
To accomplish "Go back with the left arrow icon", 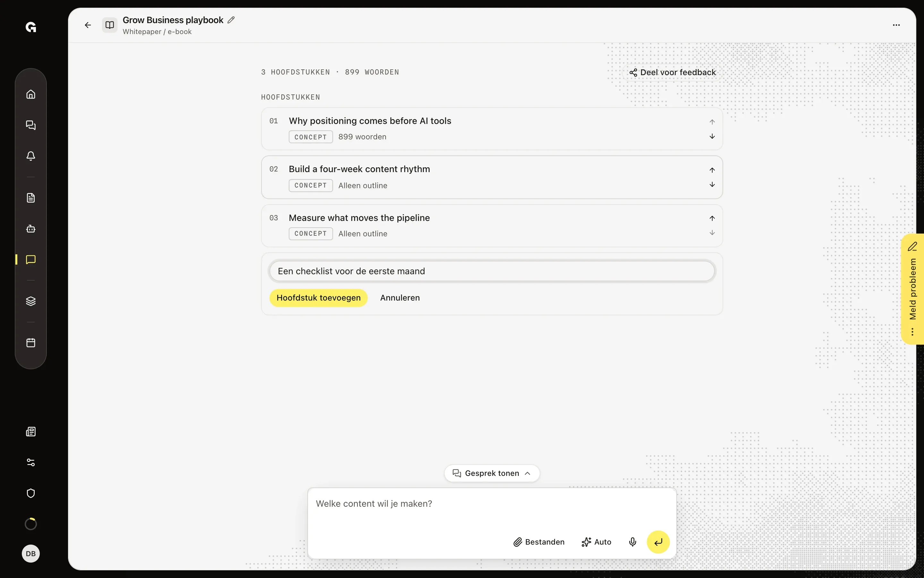I will click(x=88, y=25).
